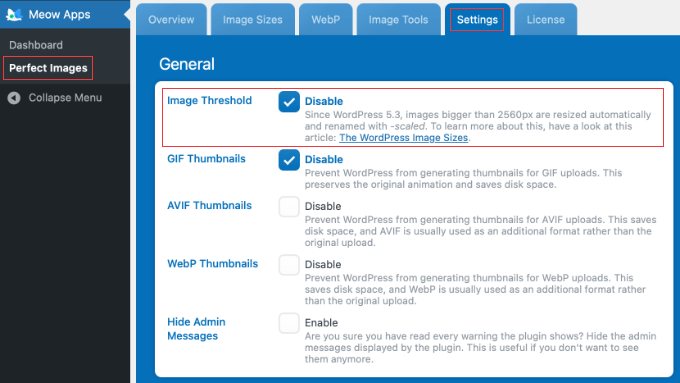Open the Overview tab
The height and width of the screenshot is (383, 680).
tap(171, 20)
